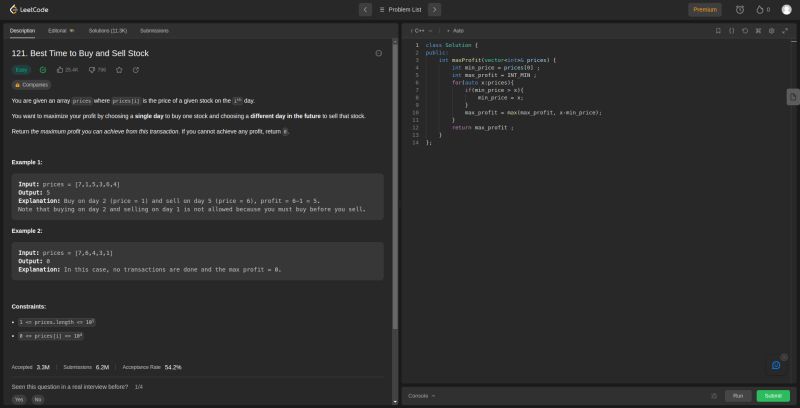Downvote the problem with thumbs down
800x408 pixels.
(92, 70)
